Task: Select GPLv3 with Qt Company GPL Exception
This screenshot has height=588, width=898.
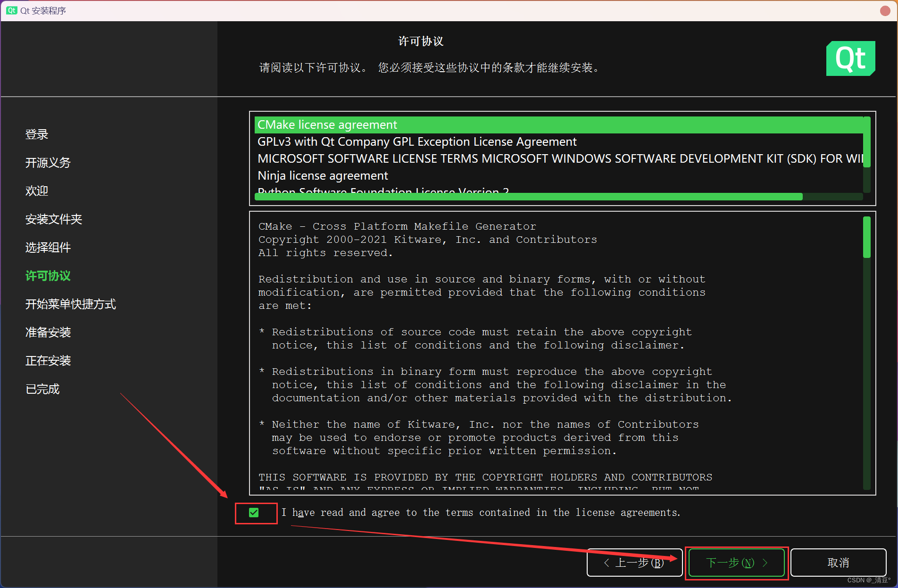Action: click(558, 142)
